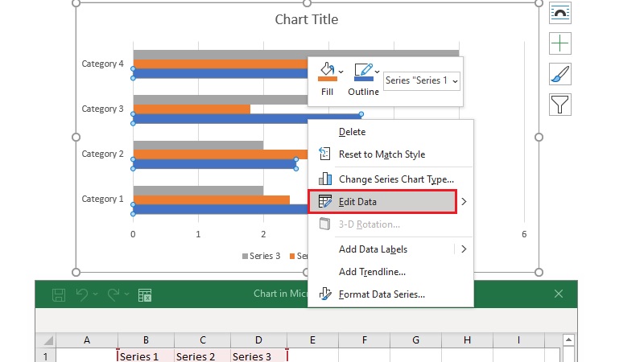Click the Chart Title text
644x362 pixels.
click(307, 19)
